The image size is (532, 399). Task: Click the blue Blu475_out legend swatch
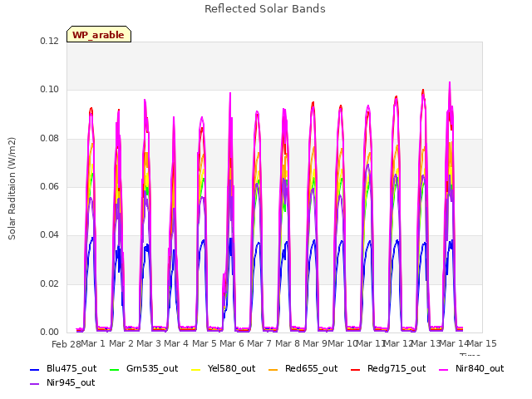coord(35,369)
